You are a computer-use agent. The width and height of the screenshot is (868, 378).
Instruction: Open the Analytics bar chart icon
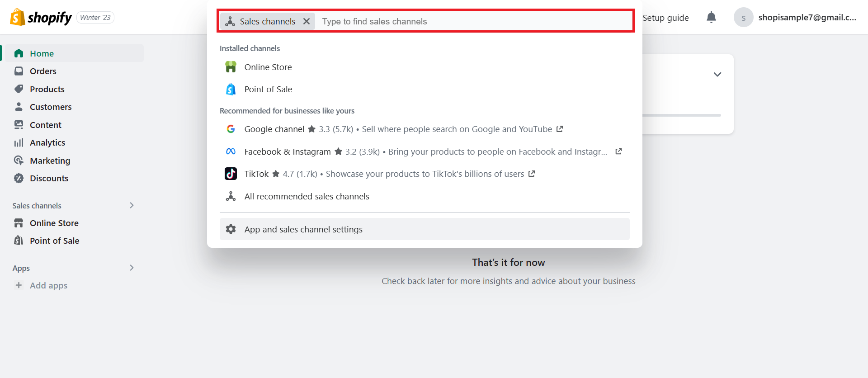coord(19,142)
